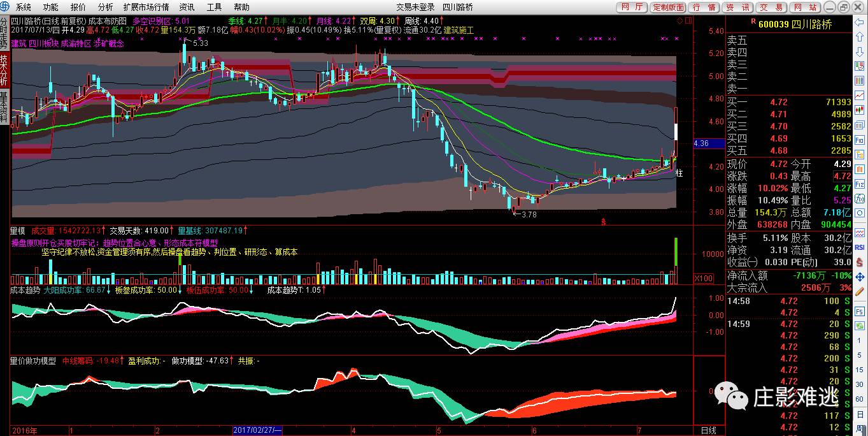Click the 自 self-selected stocks icon

(x=859, y=169)
